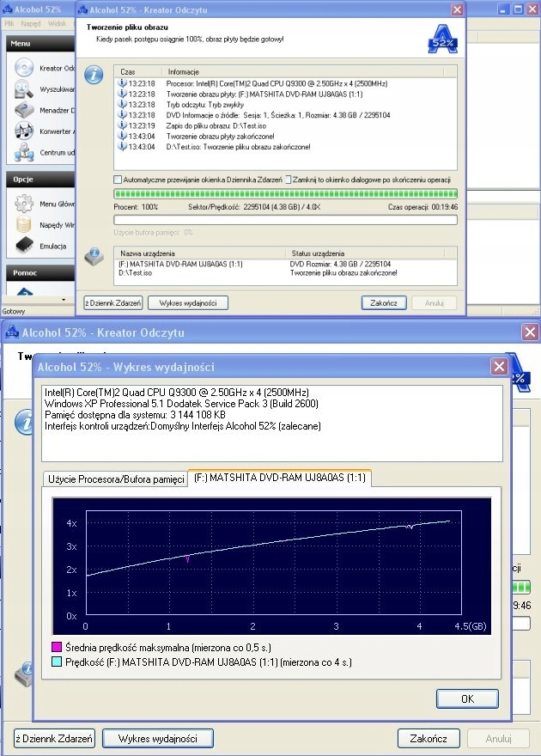Click 'Tworzenie pliku obrazu zakończone!' status text
Viewport: 541px width, 756px height.
click(343, 272)
